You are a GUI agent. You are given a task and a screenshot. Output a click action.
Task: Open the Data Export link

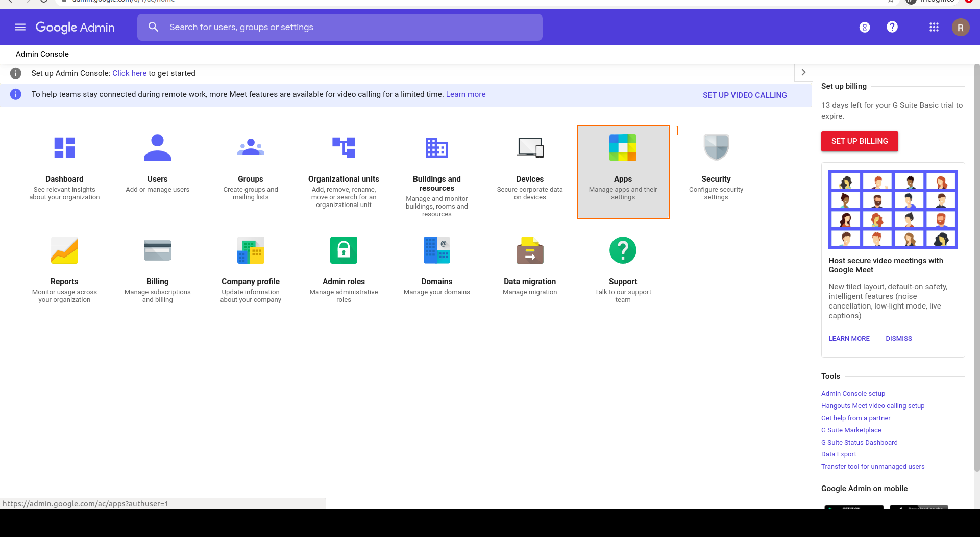point(839,454)
